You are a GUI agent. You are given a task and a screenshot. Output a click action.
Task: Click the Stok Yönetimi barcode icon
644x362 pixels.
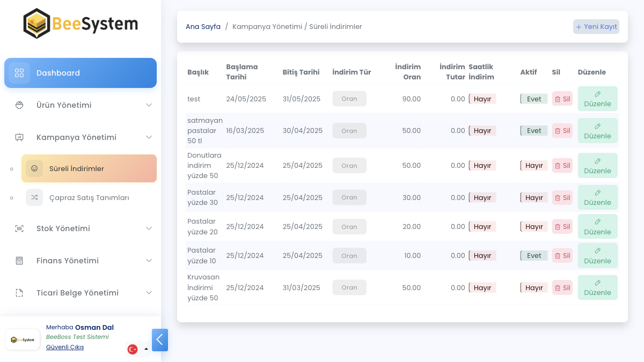pos(19,228)
